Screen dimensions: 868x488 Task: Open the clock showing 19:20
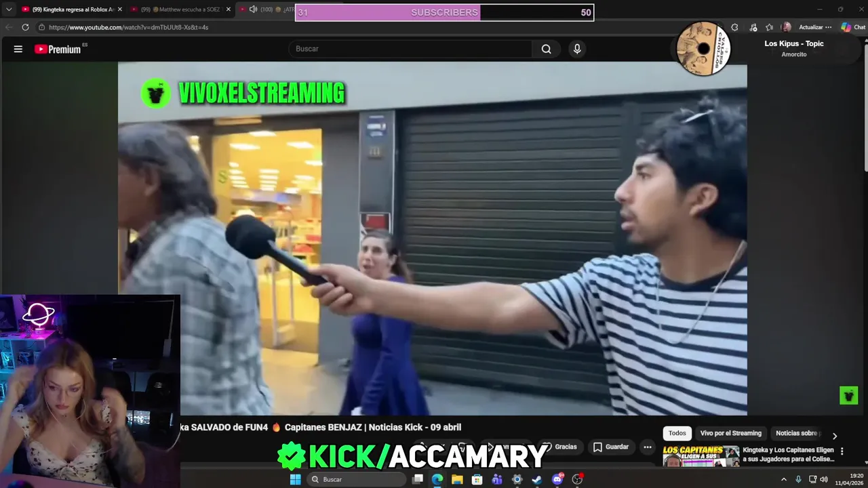point(849,479)
